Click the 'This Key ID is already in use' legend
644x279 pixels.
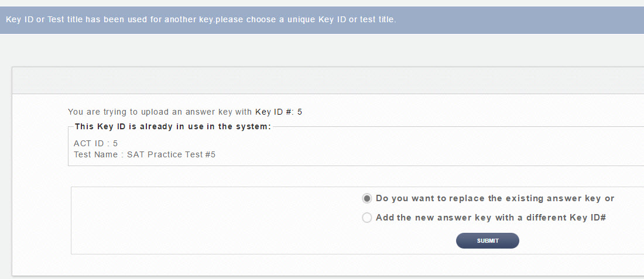pos(173,126)
